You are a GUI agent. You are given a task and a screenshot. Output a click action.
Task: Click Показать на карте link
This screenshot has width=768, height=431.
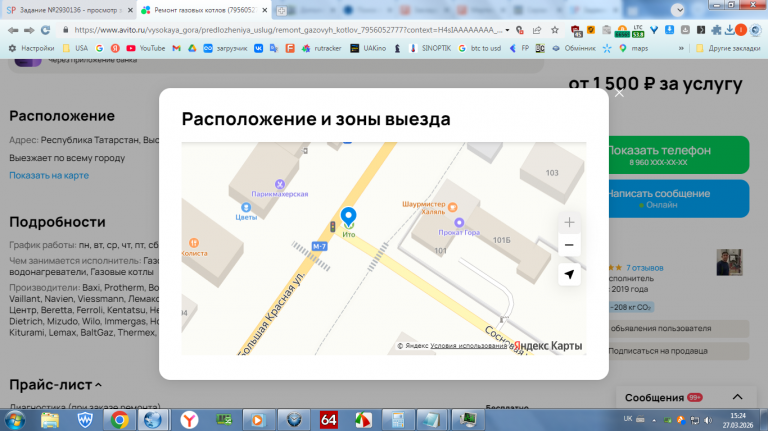pos(49,175)
